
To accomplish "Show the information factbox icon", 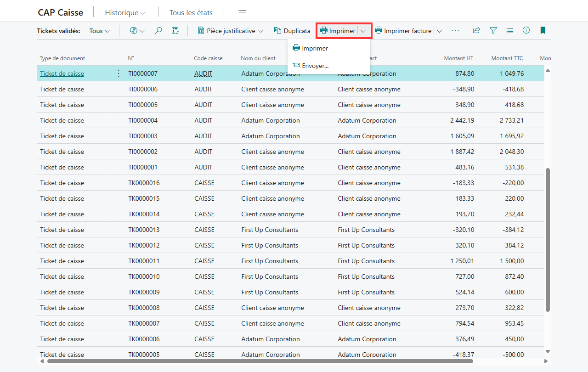I will coord(526,31).
